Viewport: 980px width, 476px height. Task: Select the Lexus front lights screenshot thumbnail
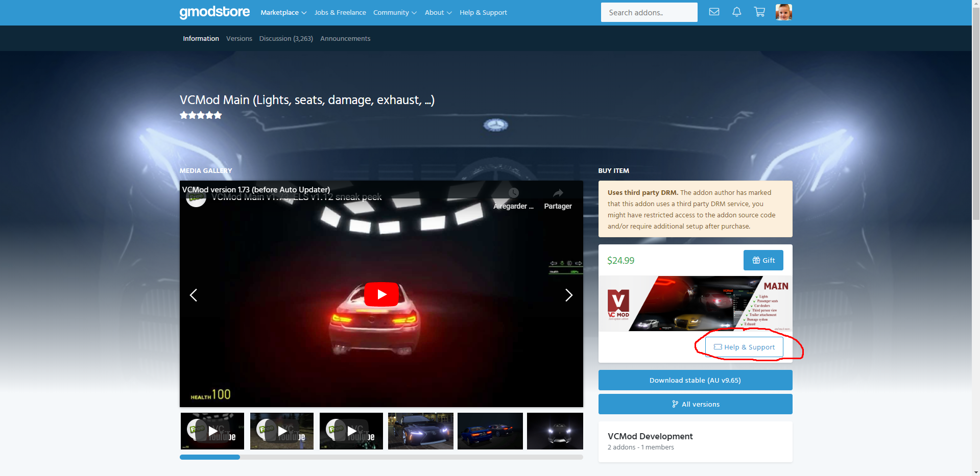(421, 431)
